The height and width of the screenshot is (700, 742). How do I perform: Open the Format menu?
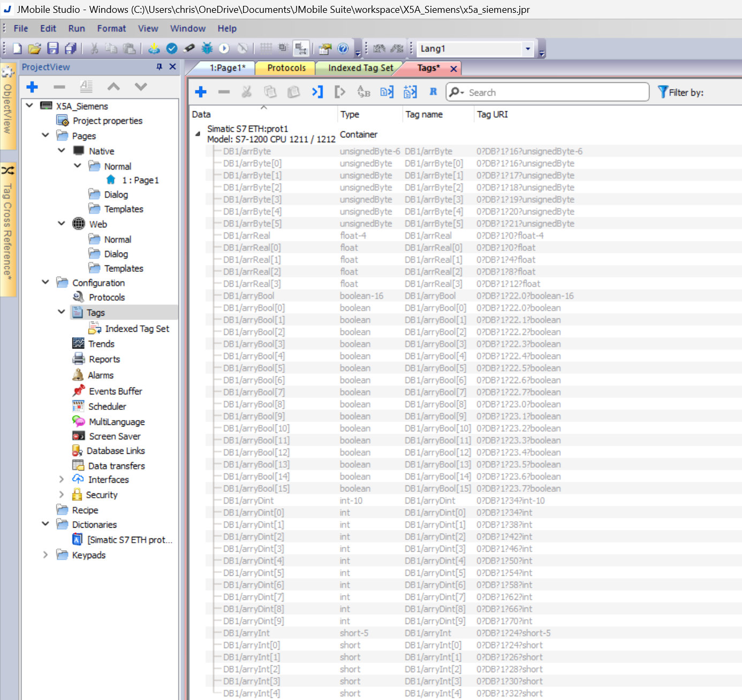pos(111,28)
